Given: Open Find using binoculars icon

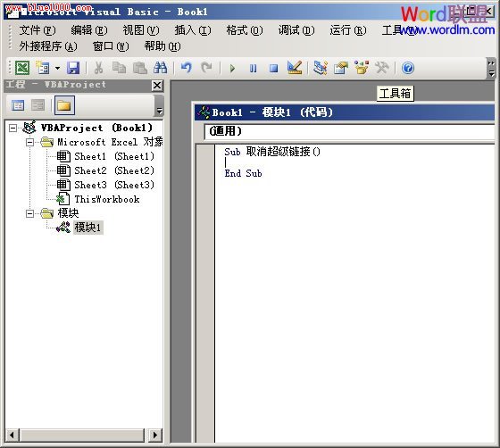Looking at the screenshot, I should (x=161, y=68).
